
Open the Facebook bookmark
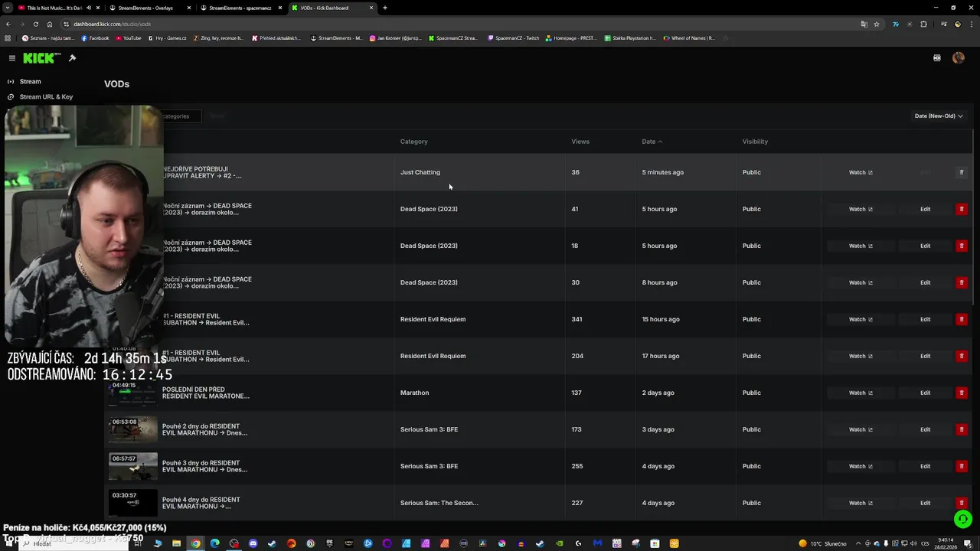coord(95,38)
